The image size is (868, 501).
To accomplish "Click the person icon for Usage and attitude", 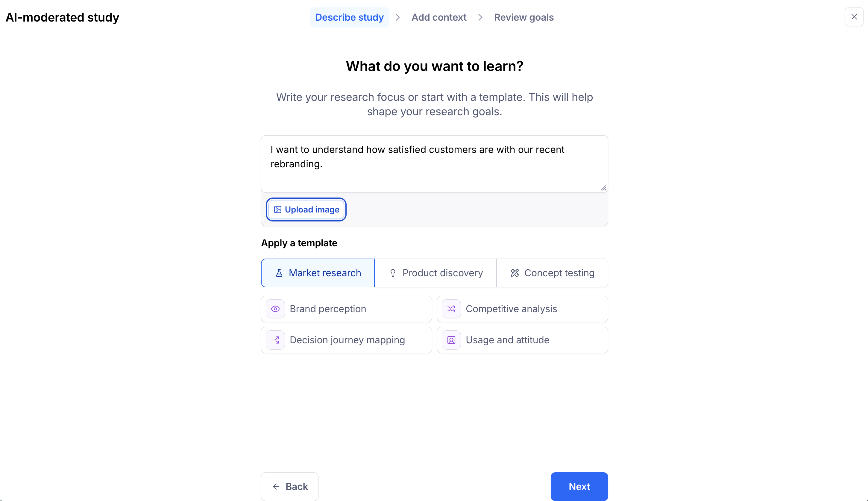I will (x=451, y=340).
